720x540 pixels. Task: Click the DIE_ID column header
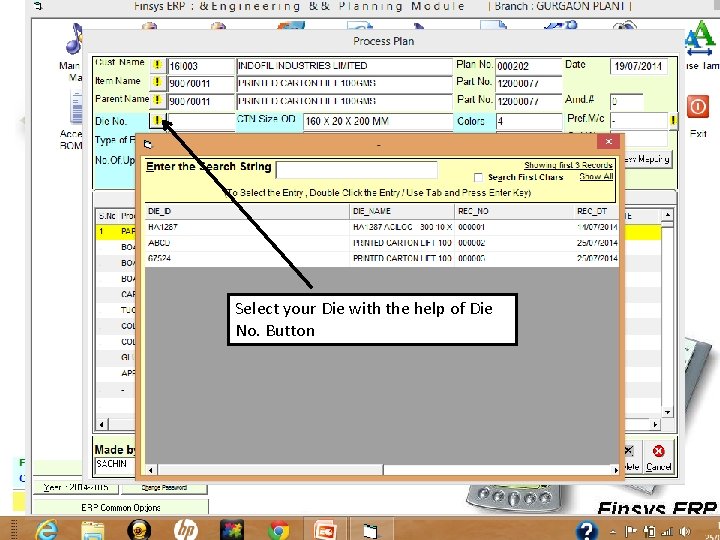point(248,211)
